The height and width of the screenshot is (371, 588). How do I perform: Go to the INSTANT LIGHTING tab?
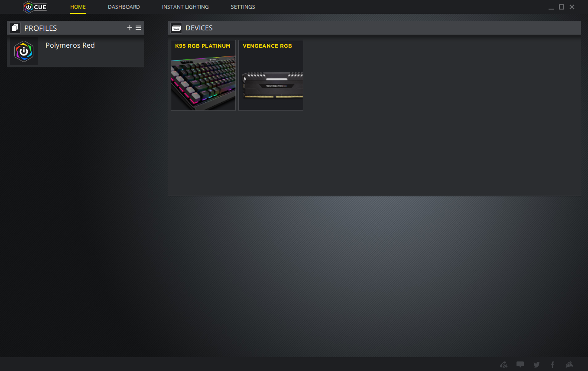click(x=185, y=7)
